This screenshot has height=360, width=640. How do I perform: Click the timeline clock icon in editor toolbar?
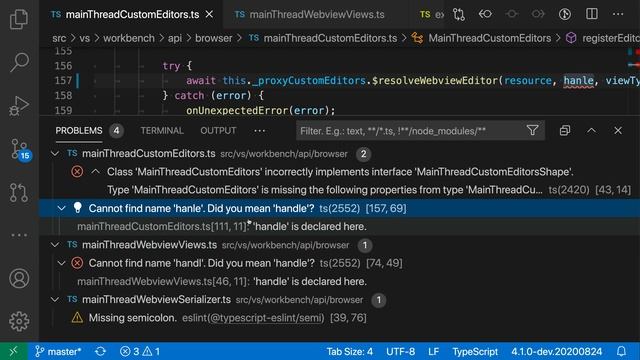pyautogui.click(x=565, y=14)
